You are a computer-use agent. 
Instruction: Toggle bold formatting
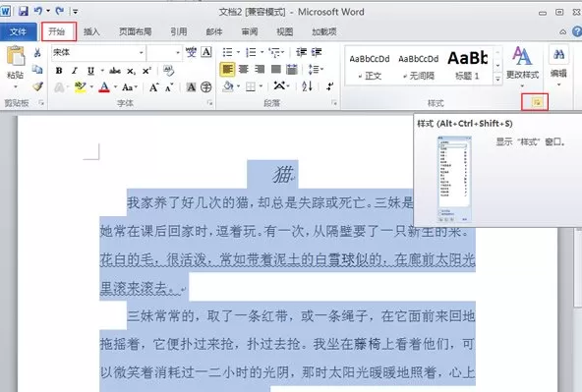(59, 71)
